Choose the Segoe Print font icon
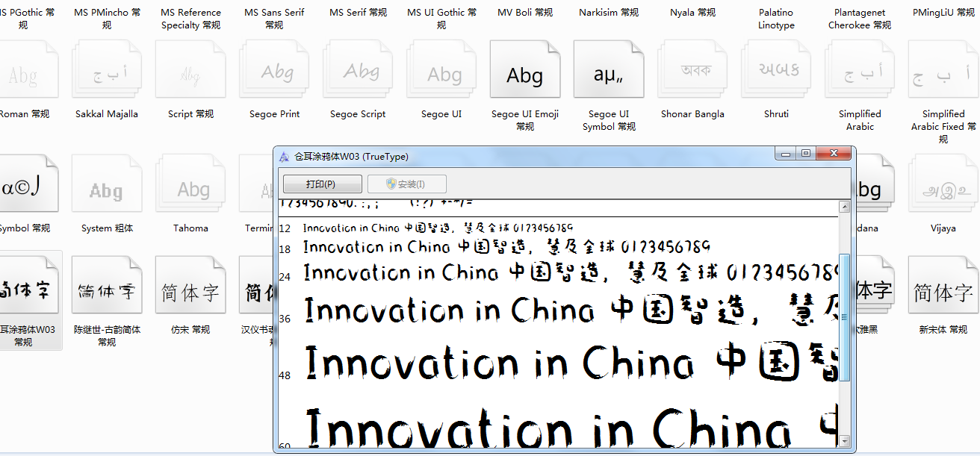 274,74
